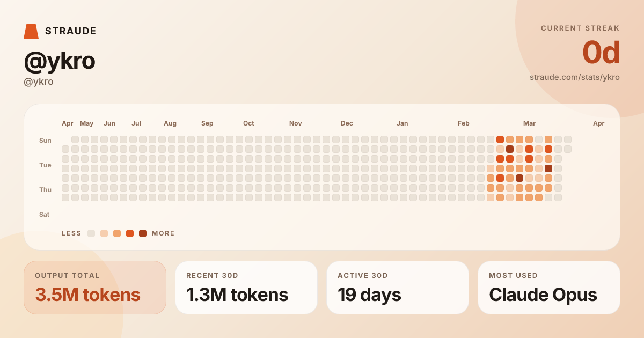The width and height of the screenshot is (644, 338).
Task: Click the large @ykro profile heading
Action: click(x=60, y=61)
